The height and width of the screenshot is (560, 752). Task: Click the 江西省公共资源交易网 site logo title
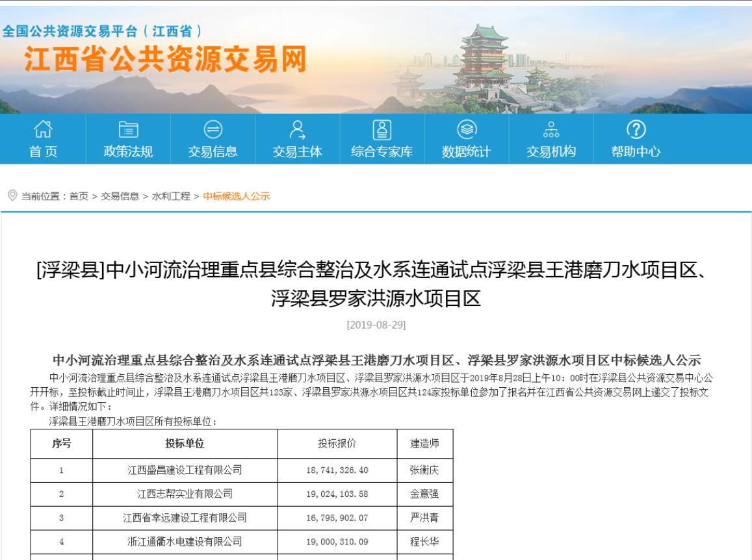click(x=165, y=61)
